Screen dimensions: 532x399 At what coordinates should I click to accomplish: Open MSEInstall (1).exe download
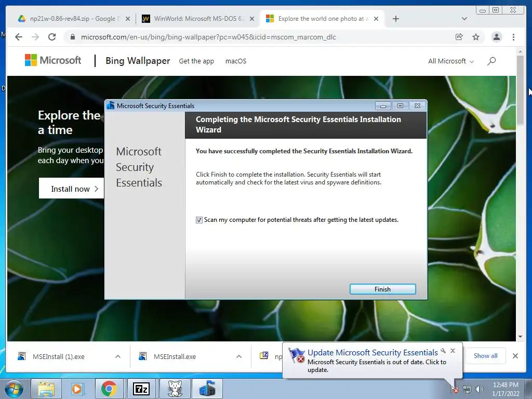[58, 356]
